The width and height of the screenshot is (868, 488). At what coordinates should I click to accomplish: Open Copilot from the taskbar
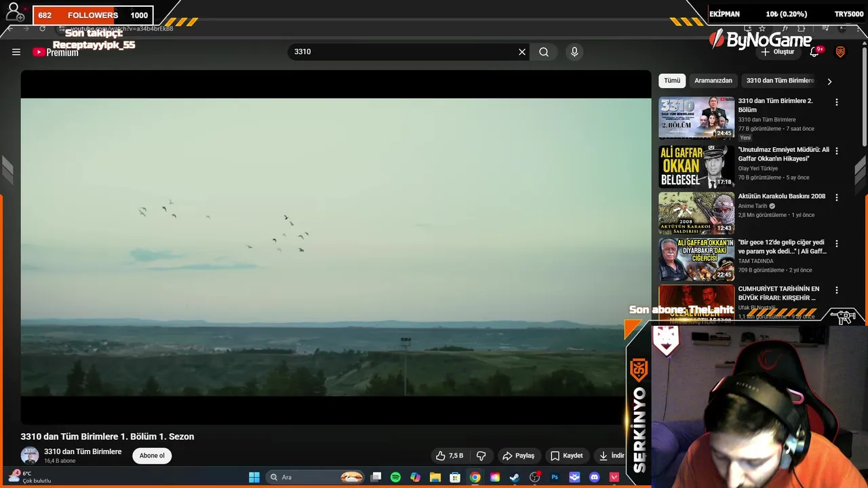pyautogui.click(x=415, y=477)
